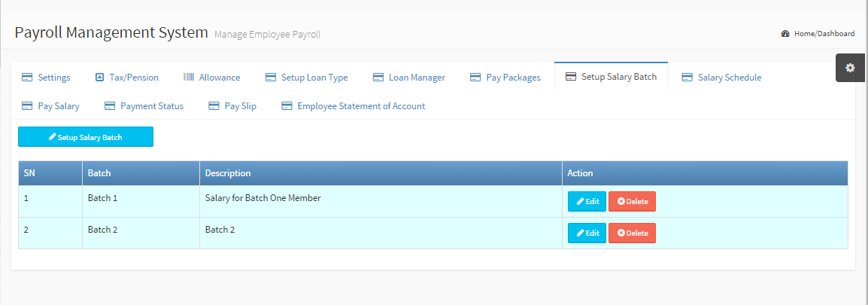Edit the Batch 1 row
The image size is (868, 305).
(587, 202)
